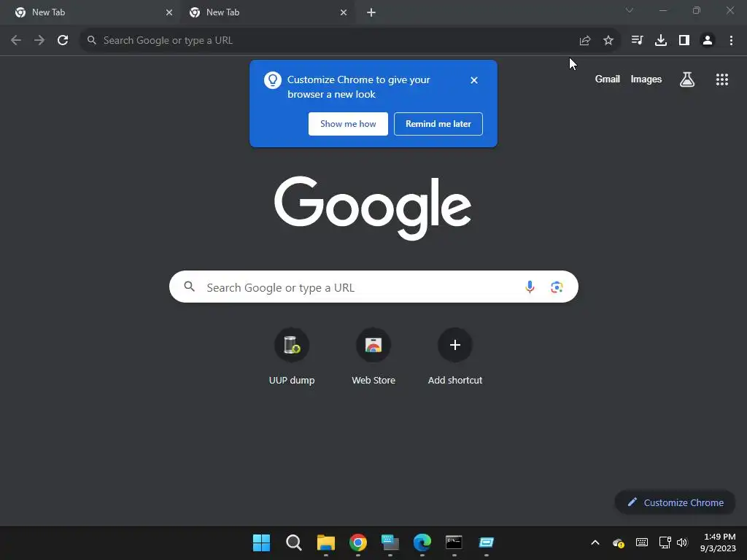Viewport: 747px width, 560px height.
Task: Switch to the first New Tab
Action: pos(90,12)
